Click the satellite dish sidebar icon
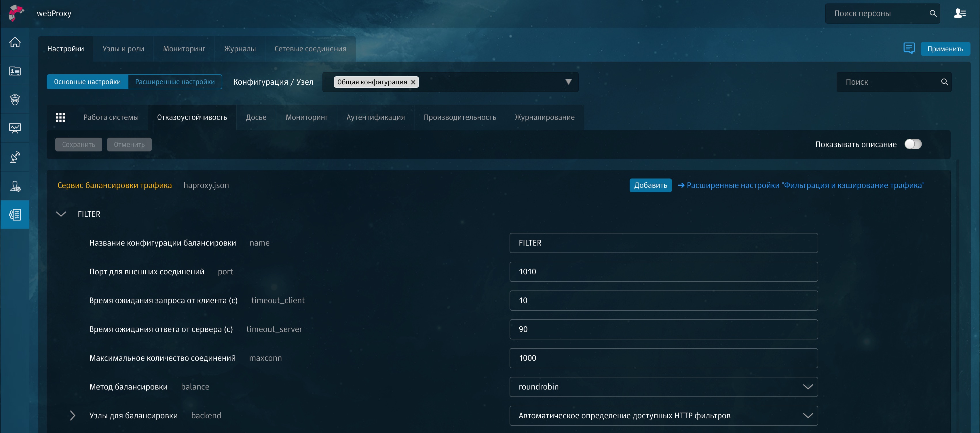Image resolution: width=980 pixels, height=433 pixels. coord(15,157)
